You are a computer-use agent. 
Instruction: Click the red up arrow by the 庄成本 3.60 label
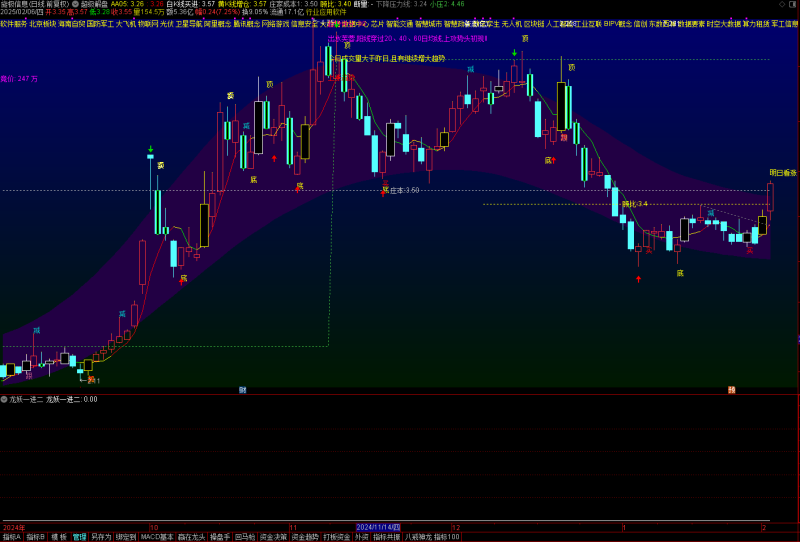click(x=382, y=193)
